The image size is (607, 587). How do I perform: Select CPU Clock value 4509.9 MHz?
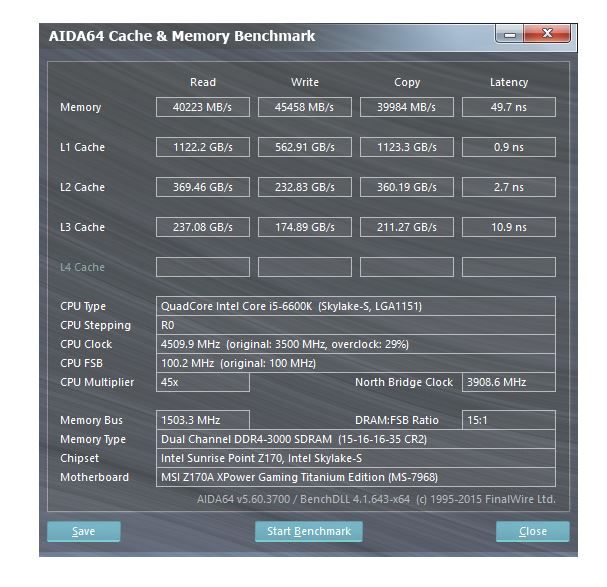(356, 344)
